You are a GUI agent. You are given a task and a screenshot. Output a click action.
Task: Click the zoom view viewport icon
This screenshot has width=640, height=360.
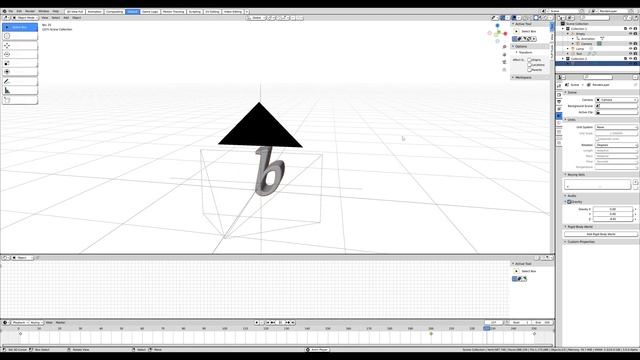(504, 47)
